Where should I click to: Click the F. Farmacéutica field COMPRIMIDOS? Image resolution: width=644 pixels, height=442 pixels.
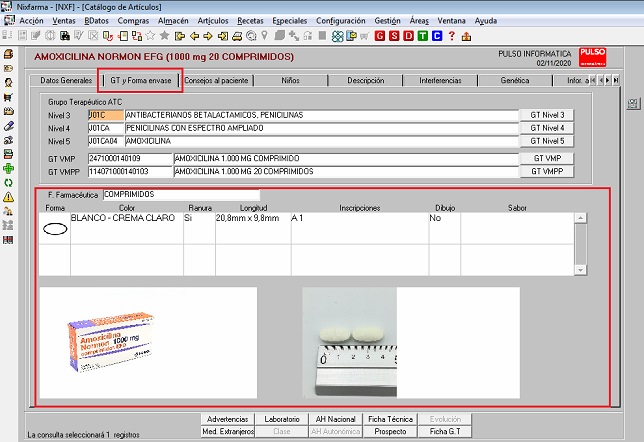(181, 194)
